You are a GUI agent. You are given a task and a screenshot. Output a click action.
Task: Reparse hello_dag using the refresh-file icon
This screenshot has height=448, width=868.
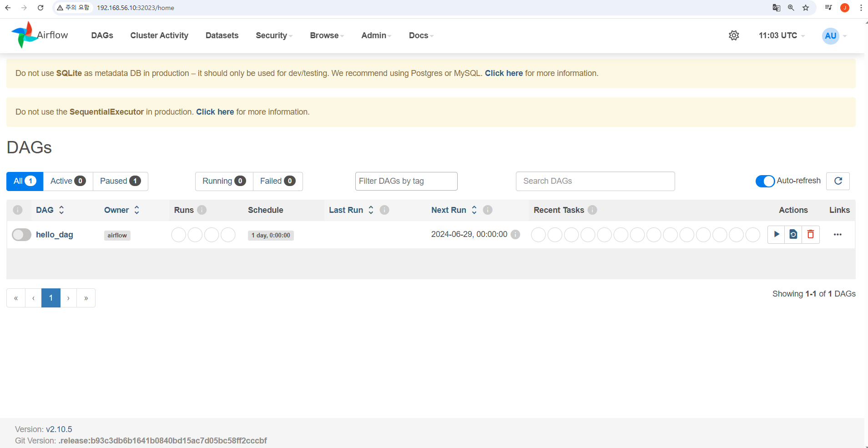pos(793,234)
